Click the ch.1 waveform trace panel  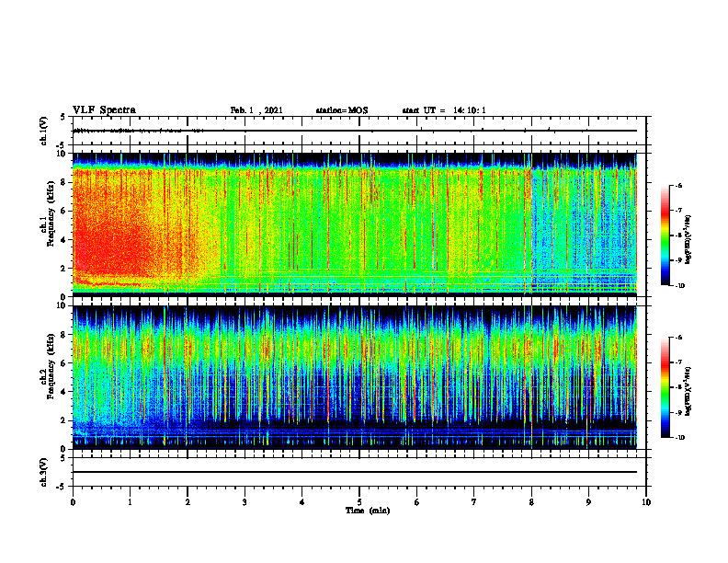click(x=359, y=131)
